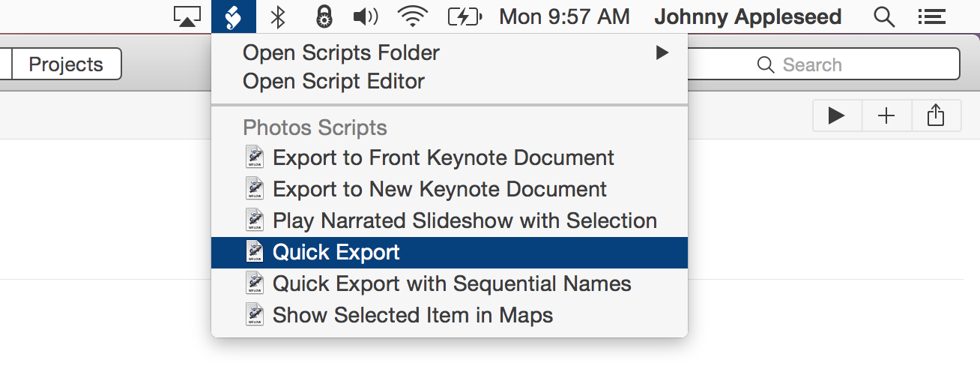Open the AirPlay display menu bar icon
Image resolution: width=980 pixels, height=387 pixels.
tap(187, 16)
